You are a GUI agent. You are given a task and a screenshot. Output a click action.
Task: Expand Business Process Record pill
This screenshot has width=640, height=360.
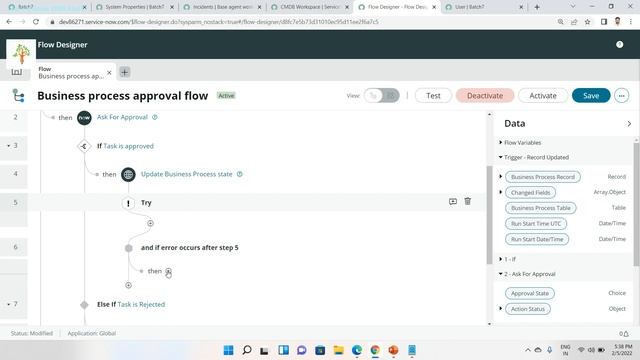point(501,177)
